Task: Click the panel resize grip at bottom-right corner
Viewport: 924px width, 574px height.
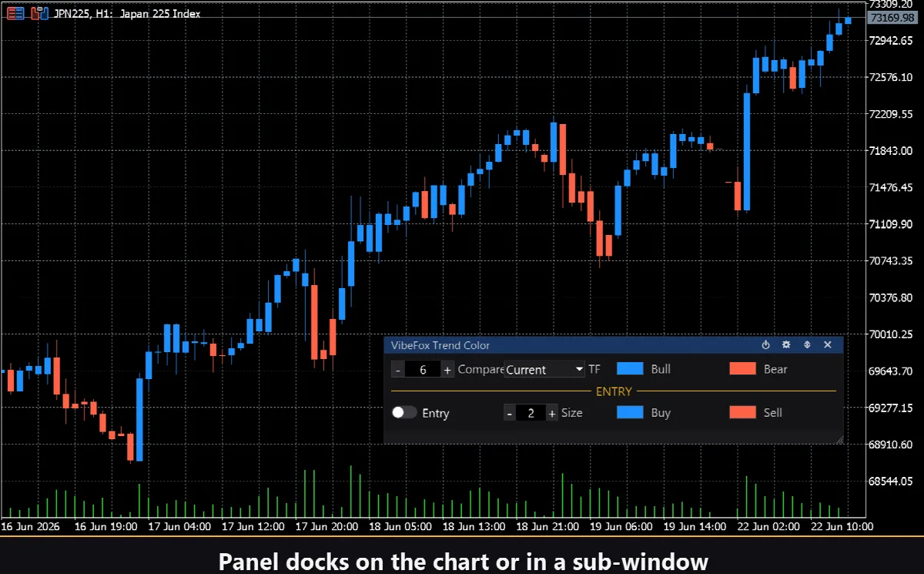Action: pyautogui.click(x=839, y=438)
